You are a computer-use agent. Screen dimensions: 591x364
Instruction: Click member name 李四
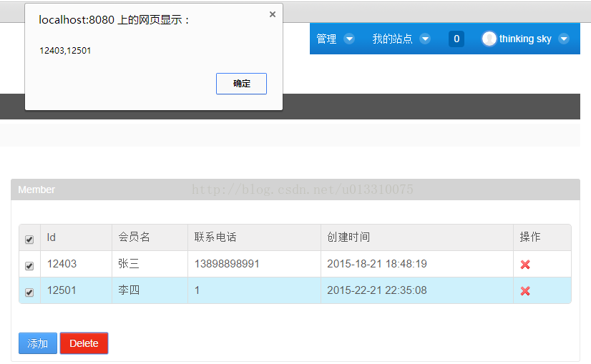tap(129, 290)
